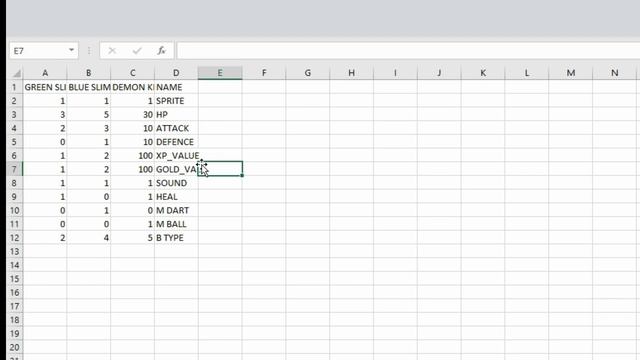Select row 12 header
Image resolution: width=640 pixels, height=360 pixels.
[x=14, y=238]
